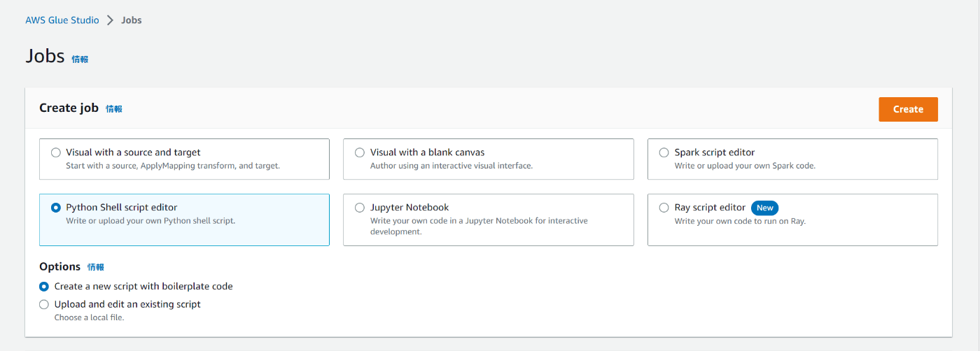Select the Python Shell script editor radio

coord(56,208)
